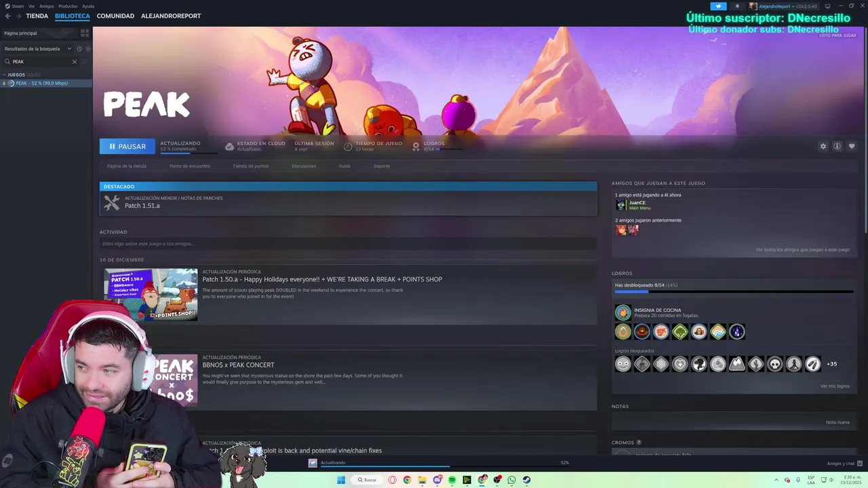Open the Productos menu
Screen dimensions: 868x488
click(68, 6)
